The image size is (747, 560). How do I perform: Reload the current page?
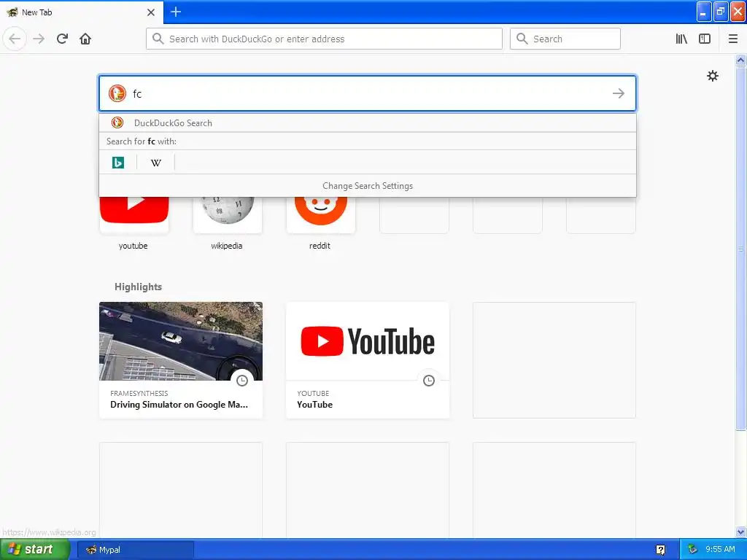coord(62,39)
